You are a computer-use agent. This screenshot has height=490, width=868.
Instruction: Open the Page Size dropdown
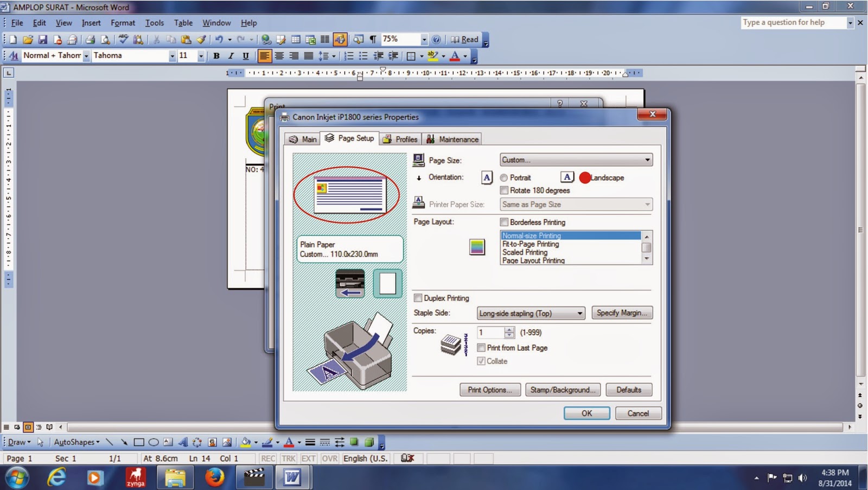(576, 160)
